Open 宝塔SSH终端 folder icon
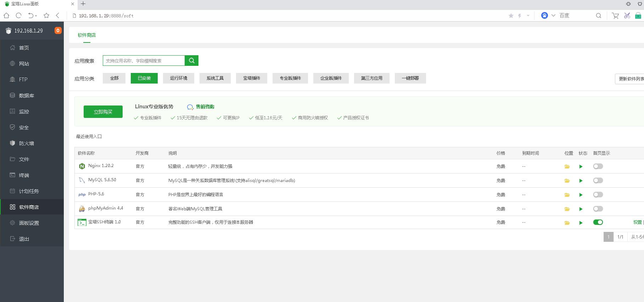Screen dimensions: 644x302 [x=567, y=223]
